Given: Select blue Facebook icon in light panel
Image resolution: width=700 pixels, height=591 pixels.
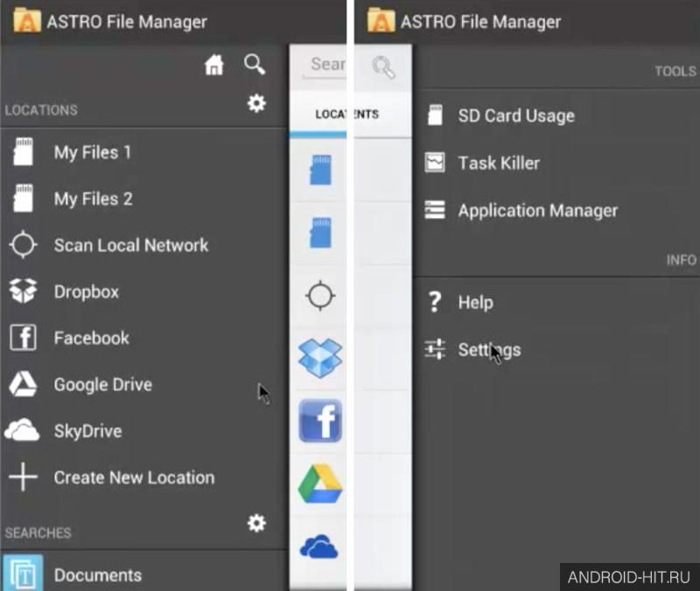Looking at the screenshot, I should tap(320, 421).
